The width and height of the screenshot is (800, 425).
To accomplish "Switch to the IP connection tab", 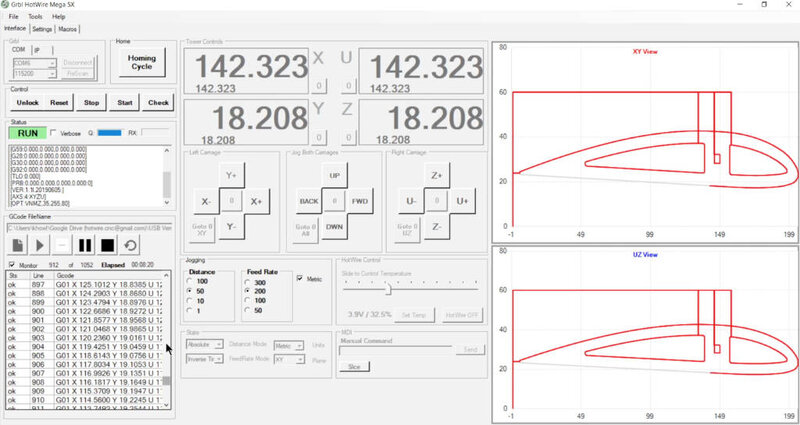I will pos(37,50).
